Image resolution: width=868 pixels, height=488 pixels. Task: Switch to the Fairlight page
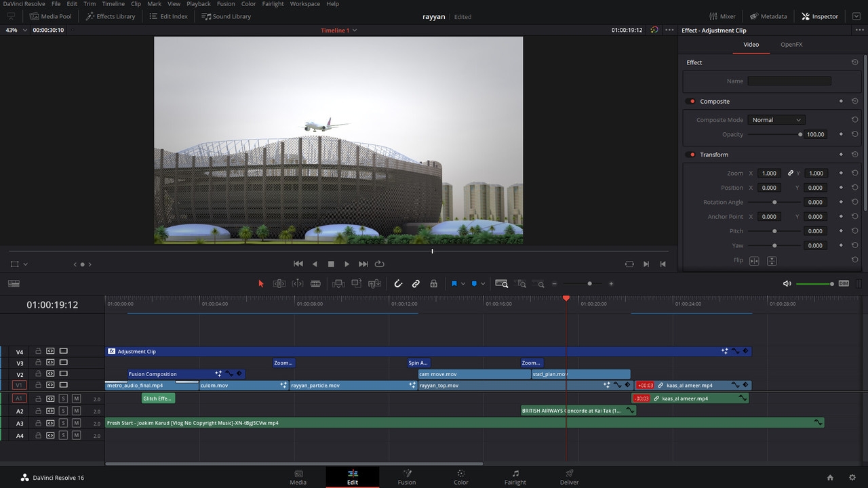(x=515, y=477)
